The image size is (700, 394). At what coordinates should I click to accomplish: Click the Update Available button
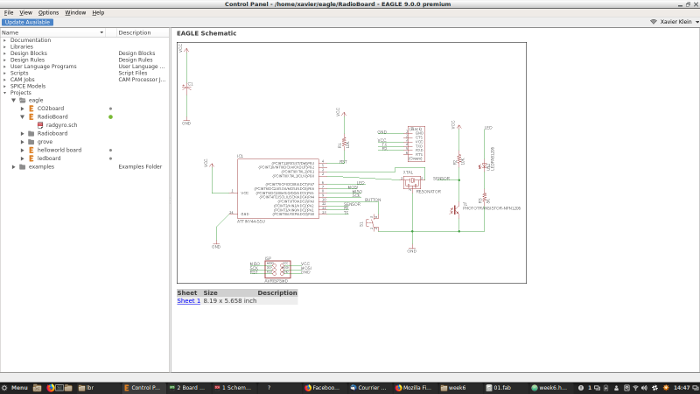click(28, 22)
